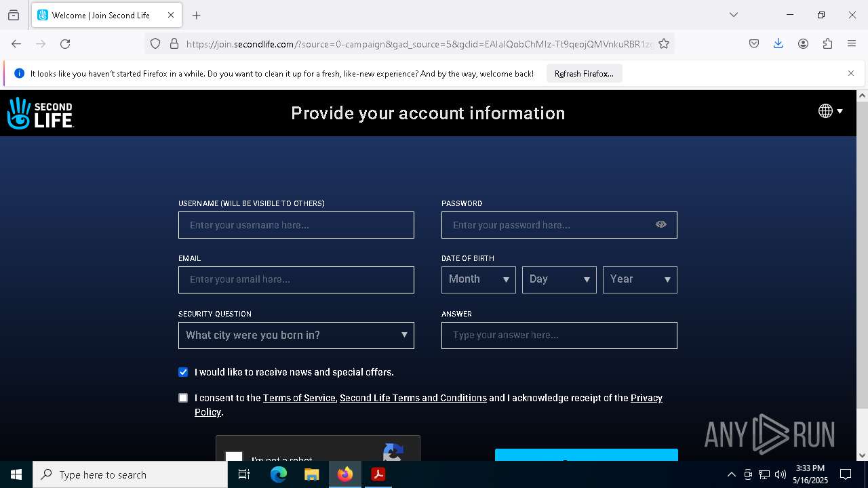Open the Firefox account menu

point(803,44)
